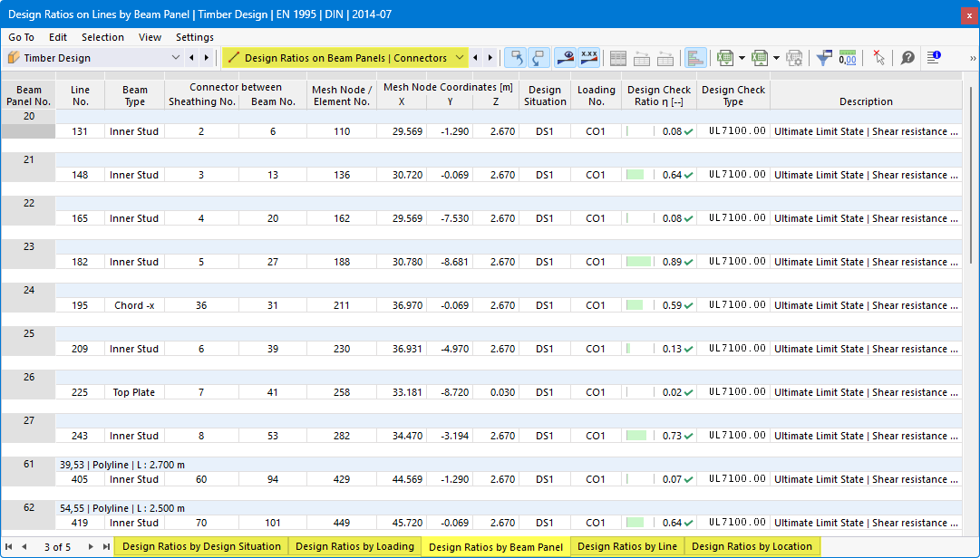This screenshot has width=980, height=558.
Task: Click the decimal places 0.00 icon
Action: [x=848, y=58]
